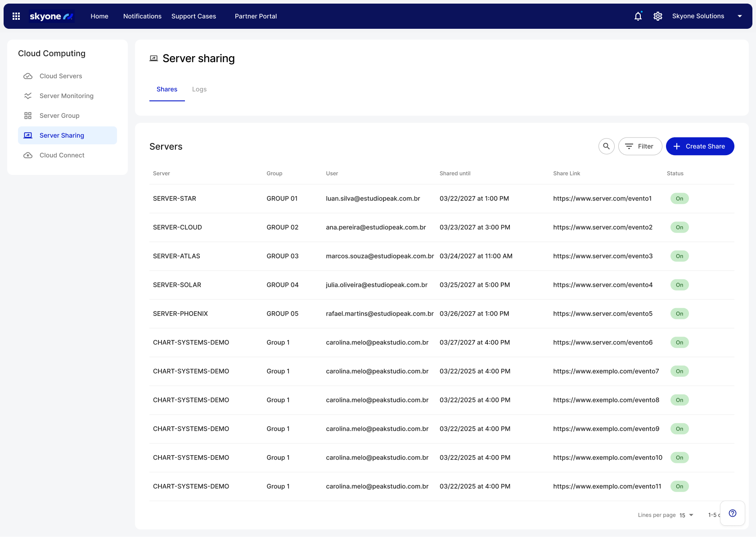The width and height of the screenshot is (756, 537).
Task: Toggle On status for SERVER-STAR
Action: 679,198
